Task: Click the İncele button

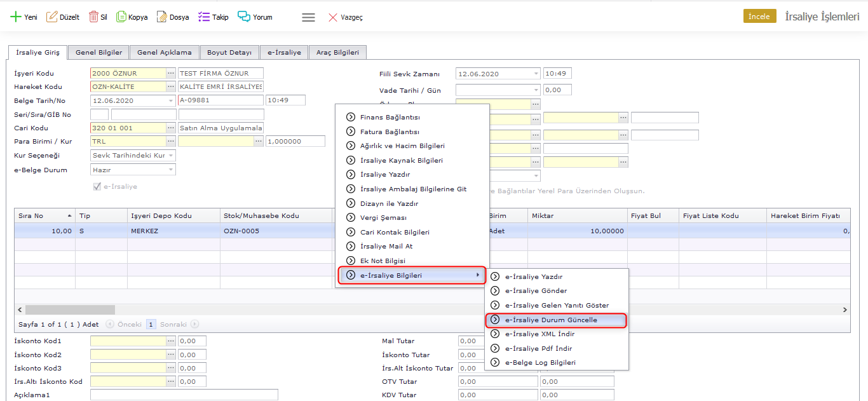Action: click(759, 17)
